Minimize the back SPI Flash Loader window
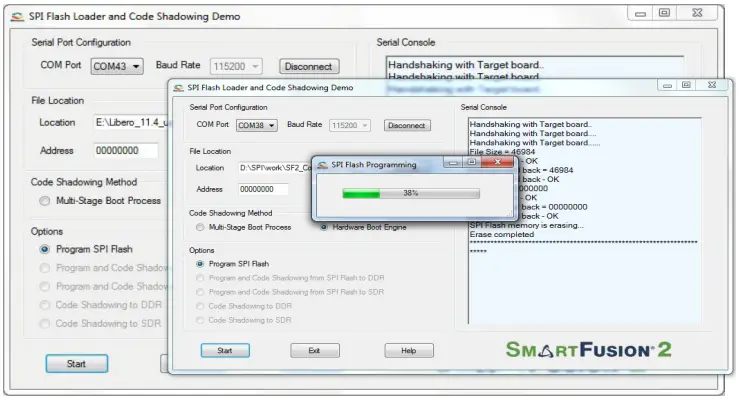 (640, 14)
